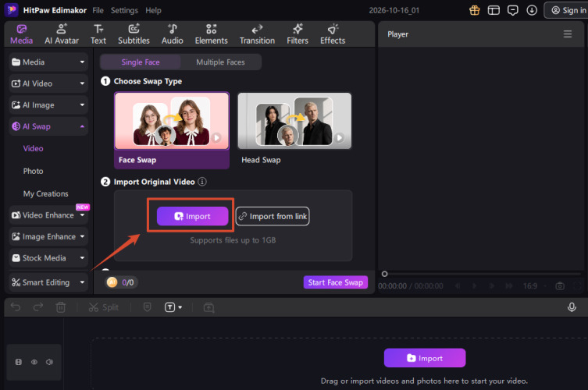Viewport: 588px width, 390px height.
Task: Select the Head Swap type card
Action: 294,129
